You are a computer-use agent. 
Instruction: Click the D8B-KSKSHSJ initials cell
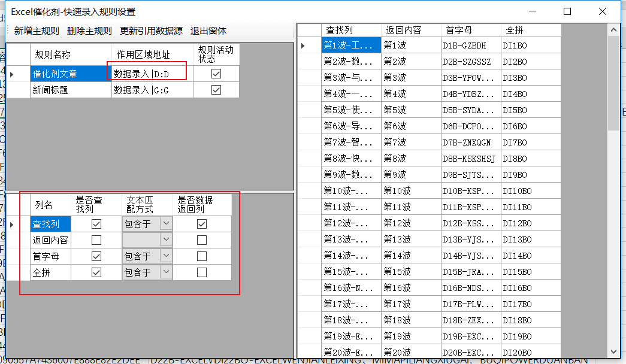pyautogui.click(x=471, y=159)
